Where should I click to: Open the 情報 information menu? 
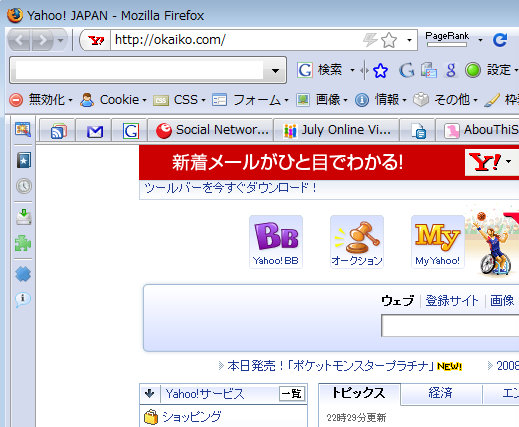tap(380, 100)
